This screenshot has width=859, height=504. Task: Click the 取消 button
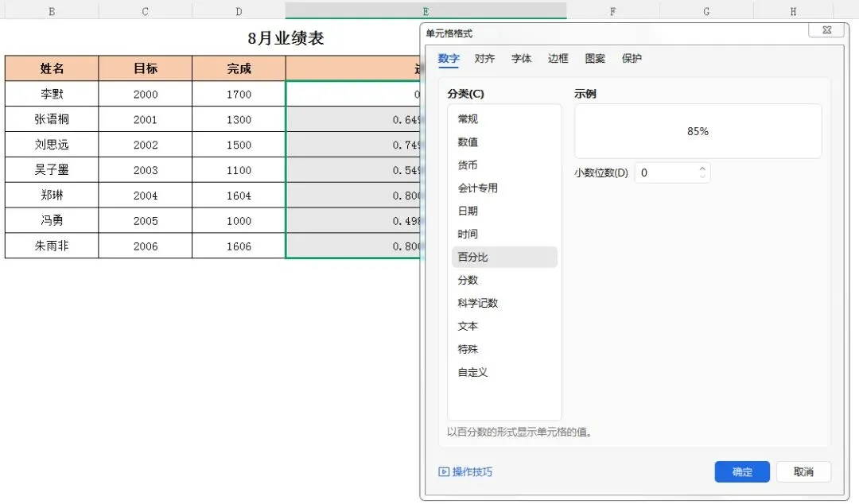(803, 471)
